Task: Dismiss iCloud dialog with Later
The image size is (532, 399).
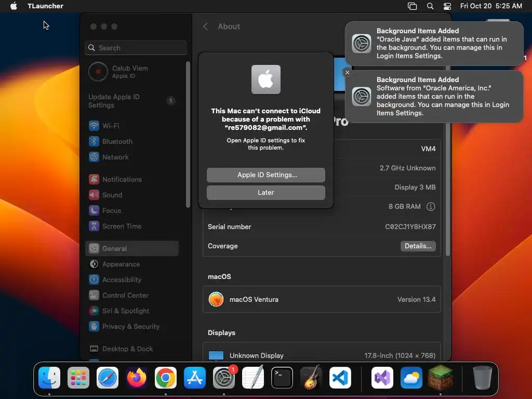Action: coord(265,192)
